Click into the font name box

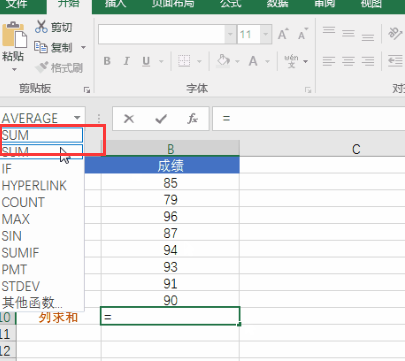pos(161,34)
